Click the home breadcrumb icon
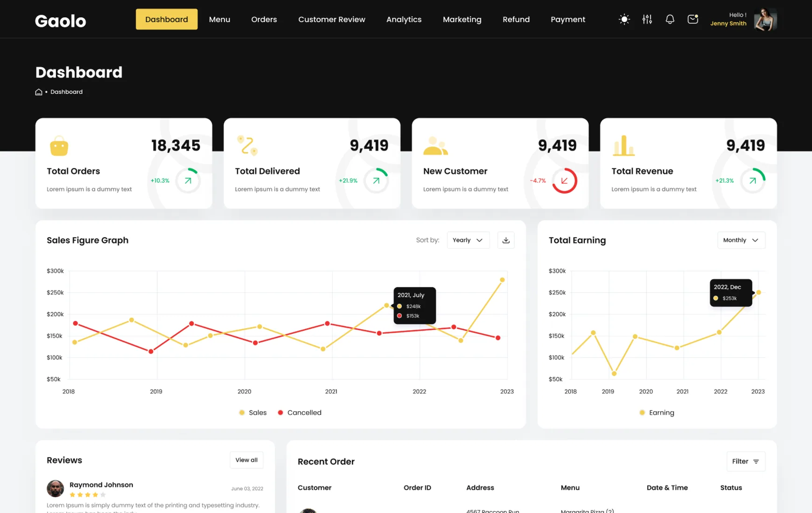 [x=39, y=92]
